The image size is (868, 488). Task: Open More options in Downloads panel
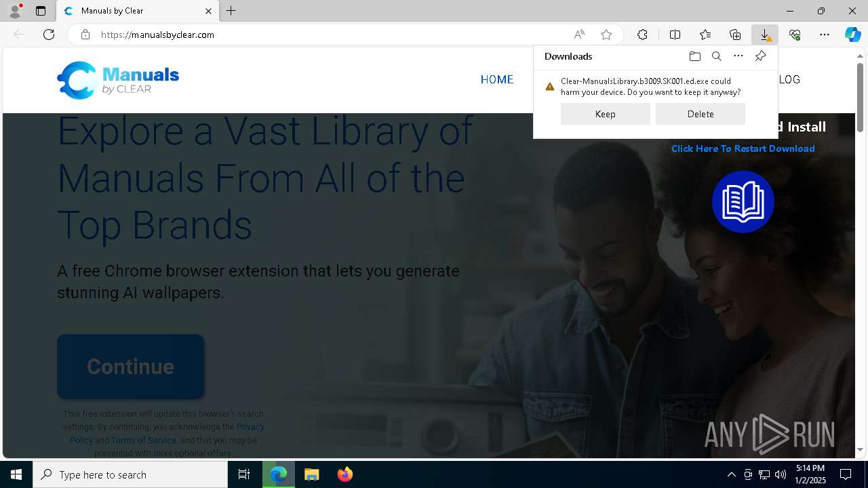point(738,56)
